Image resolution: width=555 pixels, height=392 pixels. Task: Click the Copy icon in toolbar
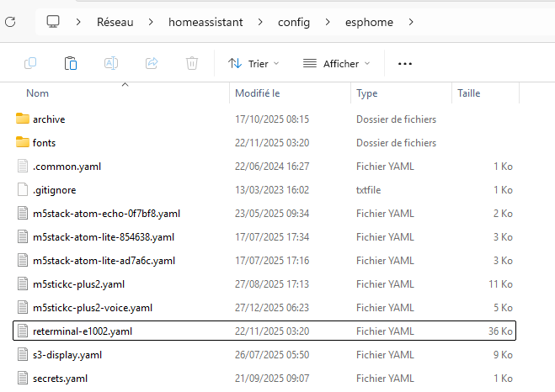(31, 63)
